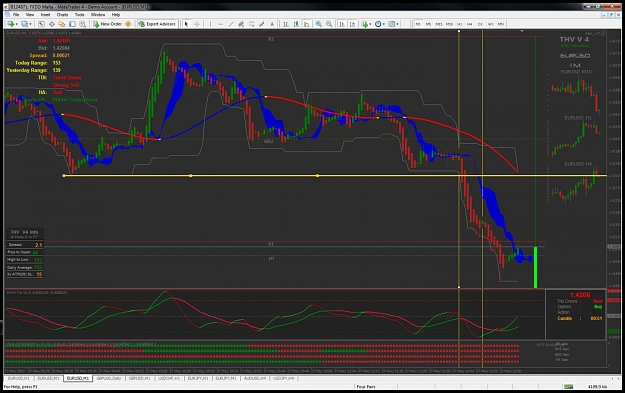This screenshot has width=625, height=393.
Task: Click the yellow horizontal support line
Action: point(335,175)
